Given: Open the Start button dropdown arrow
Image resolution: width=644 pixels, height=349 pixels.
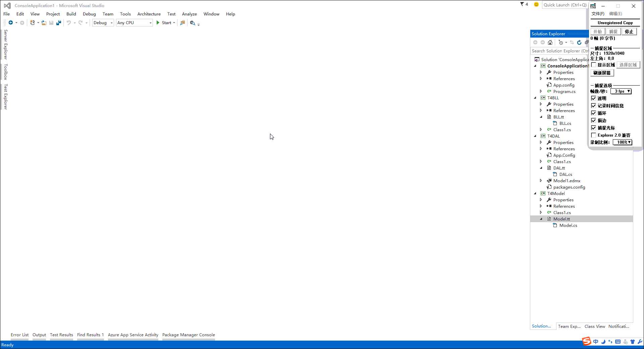Looking at the screenshot, I should coord(174,23).
